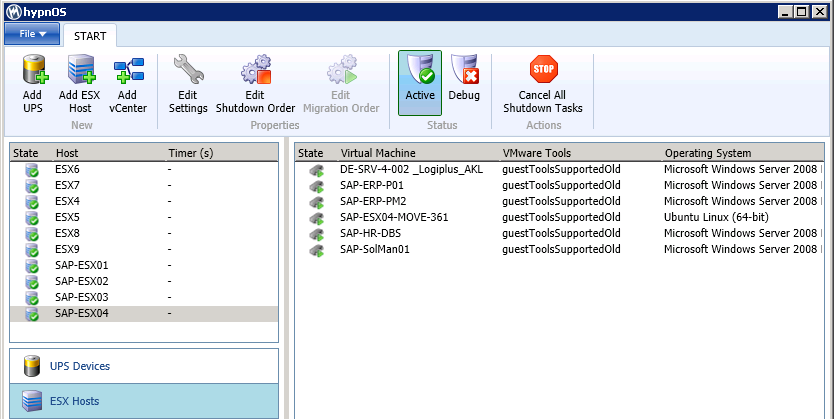Click state icon of host SAP-ESX01
834x419 pixels.
click(32, 266)
